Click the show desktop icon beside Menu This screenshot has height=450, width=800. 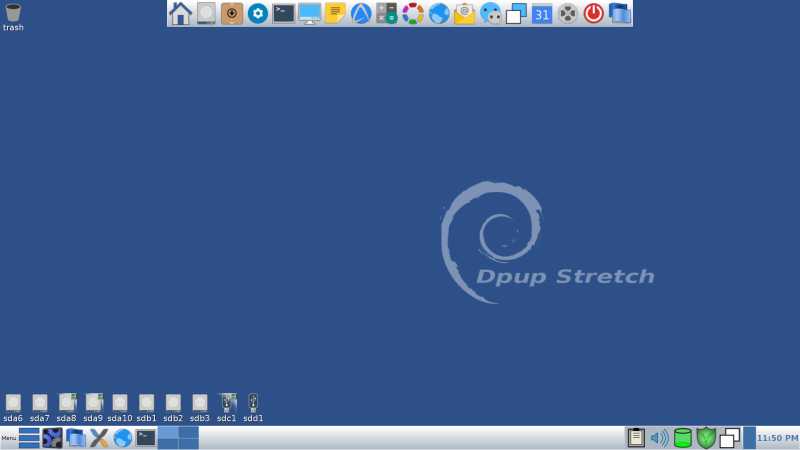tap(29, 438)
